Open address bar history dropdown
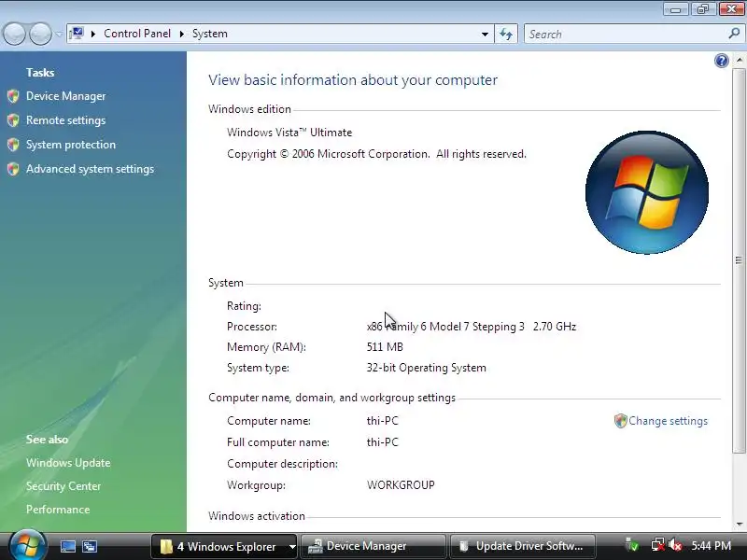This screenshot has height=560, width=747. pos(485,35)
